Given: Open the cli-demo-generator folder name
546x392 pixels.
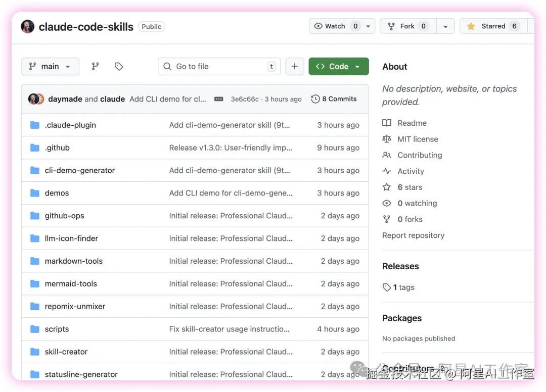Looking at the screenshot, I should click(80, 170).
